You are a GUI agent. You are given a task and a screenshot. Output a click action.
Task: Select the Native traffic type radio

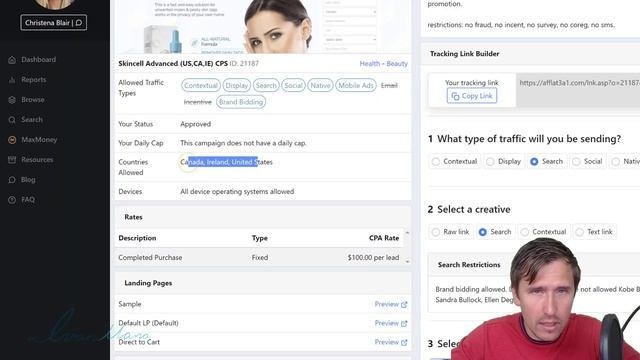point(616,162)
